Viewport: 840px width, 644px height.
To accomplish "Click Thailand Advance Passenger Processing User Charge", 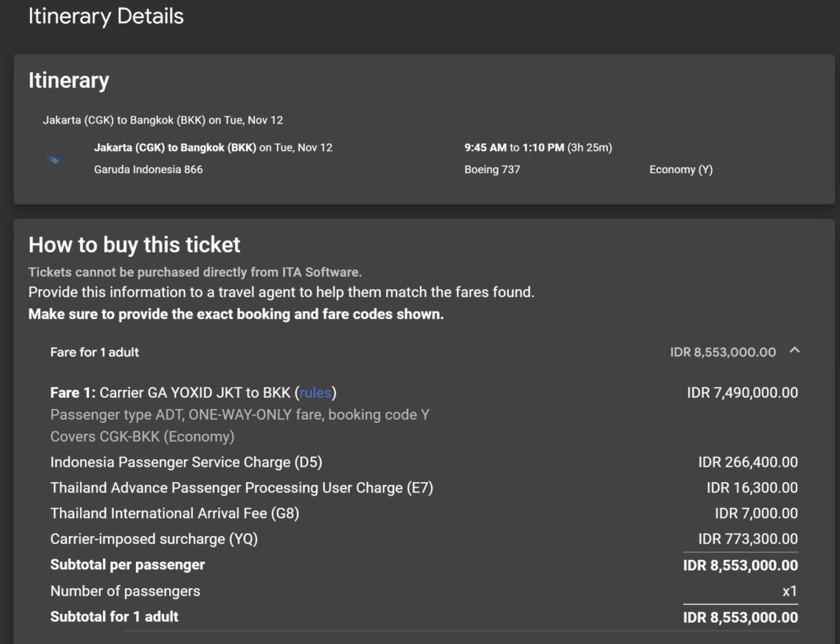I will point(241,488).
